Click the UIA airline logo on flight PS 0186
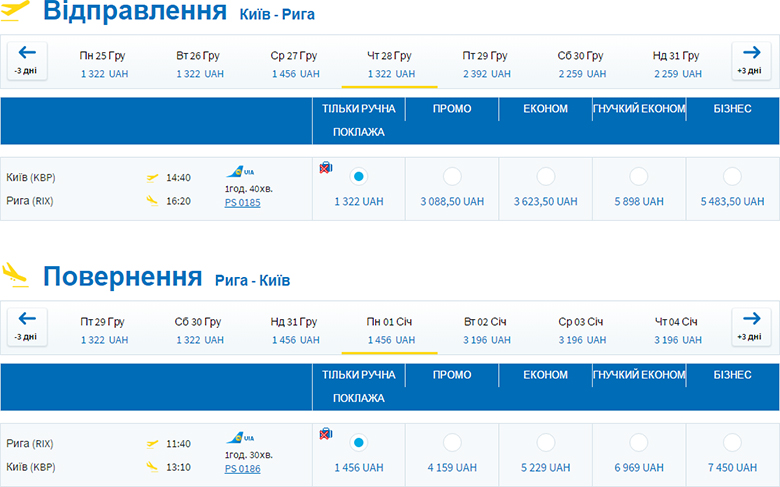 click(x=240, y=438)
